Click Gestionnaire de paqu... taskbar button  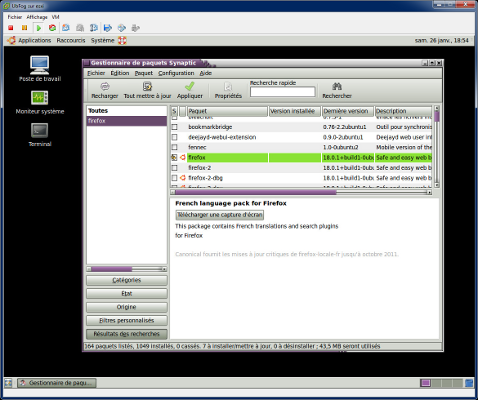click(x=57, y=383)
